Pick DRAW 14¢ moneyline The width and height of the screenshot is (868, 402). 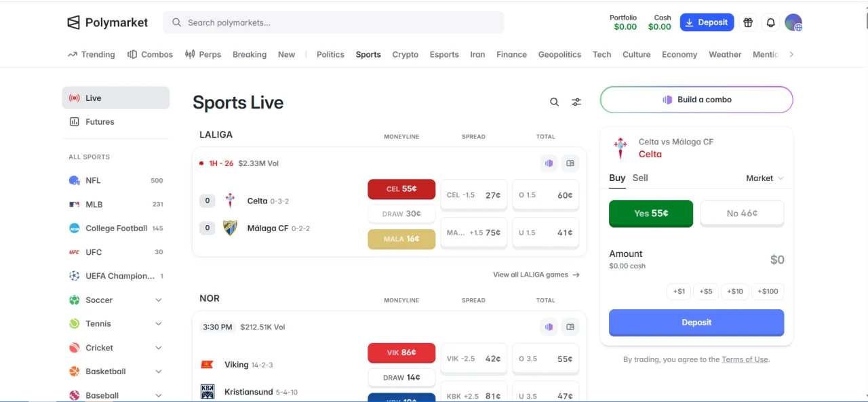coord(401,378)
